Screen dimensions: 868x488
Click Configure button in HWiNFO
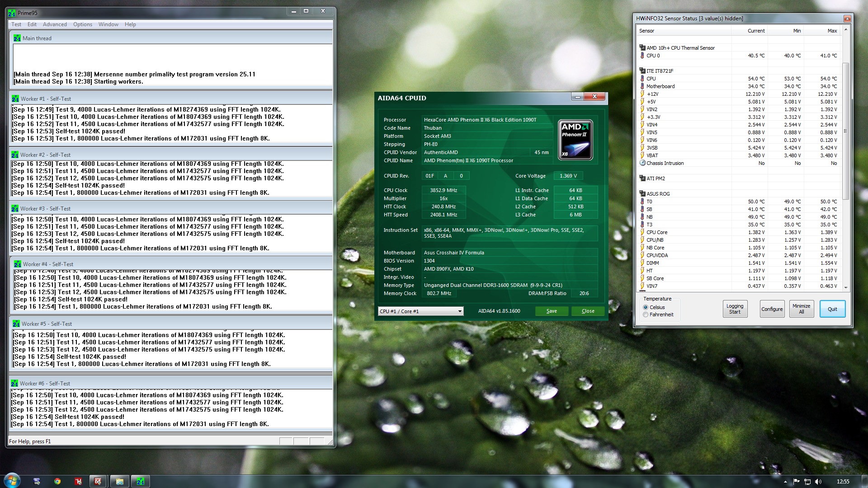pyautogui.click(x=772, y=309)
